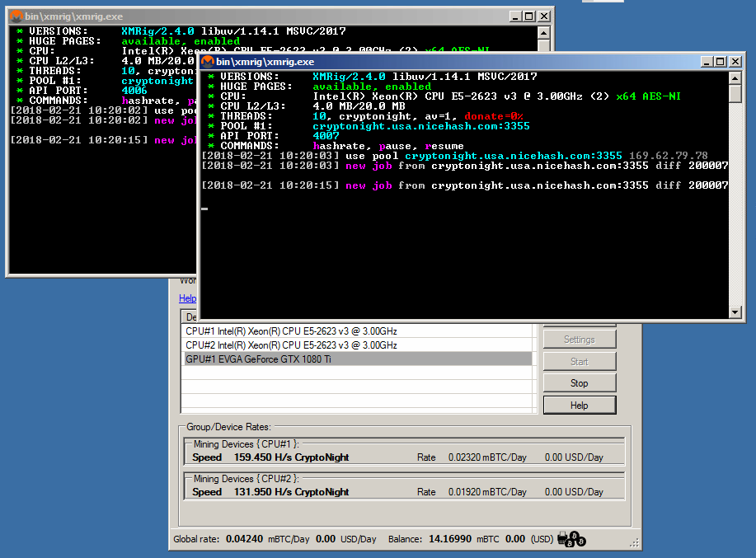Click the Balance 14.16990 mBTC value
The width and height of the screenshot is (756, 558).
[450, 539]
